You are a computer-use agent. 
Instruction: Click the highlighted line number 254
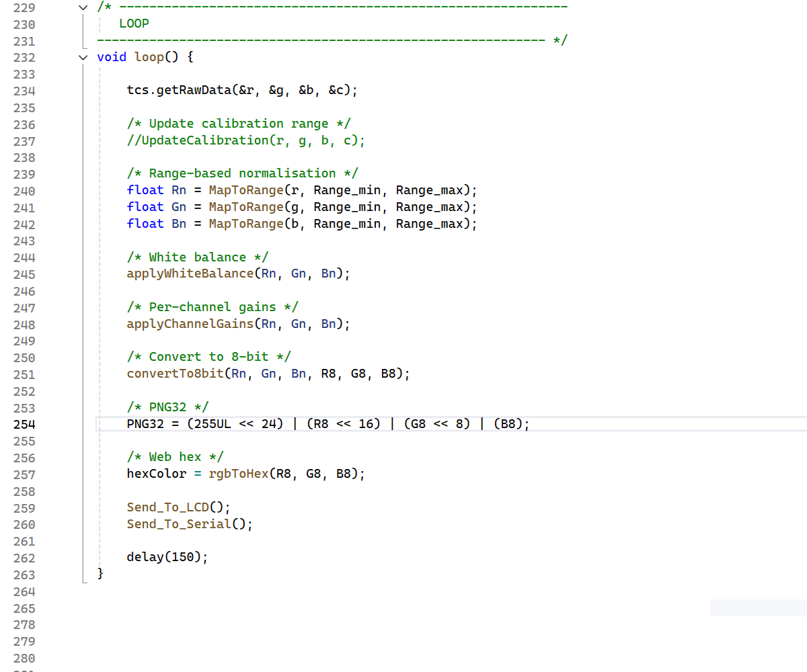pos(24,425)
